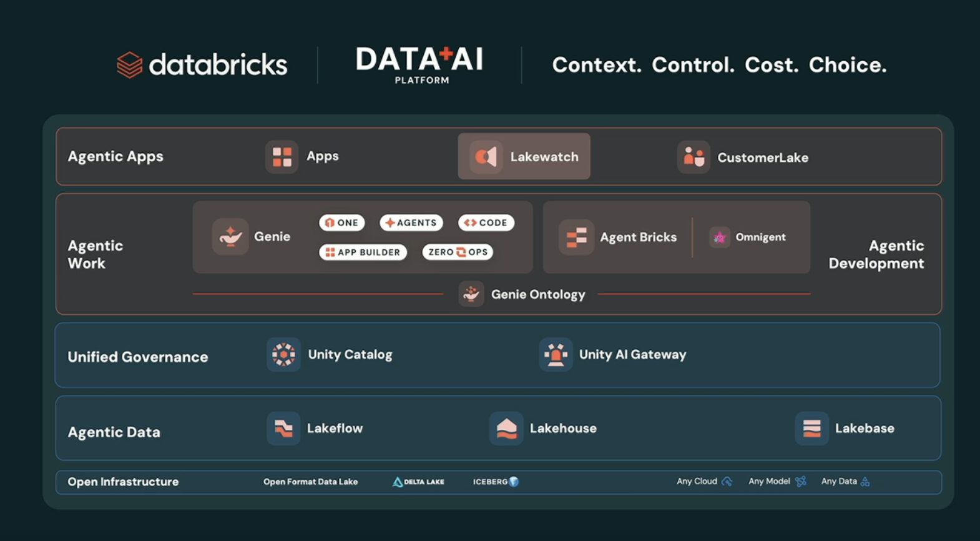Click the 'Agent Bricks' label text
980x541 pixels.
tap(639, 237)
